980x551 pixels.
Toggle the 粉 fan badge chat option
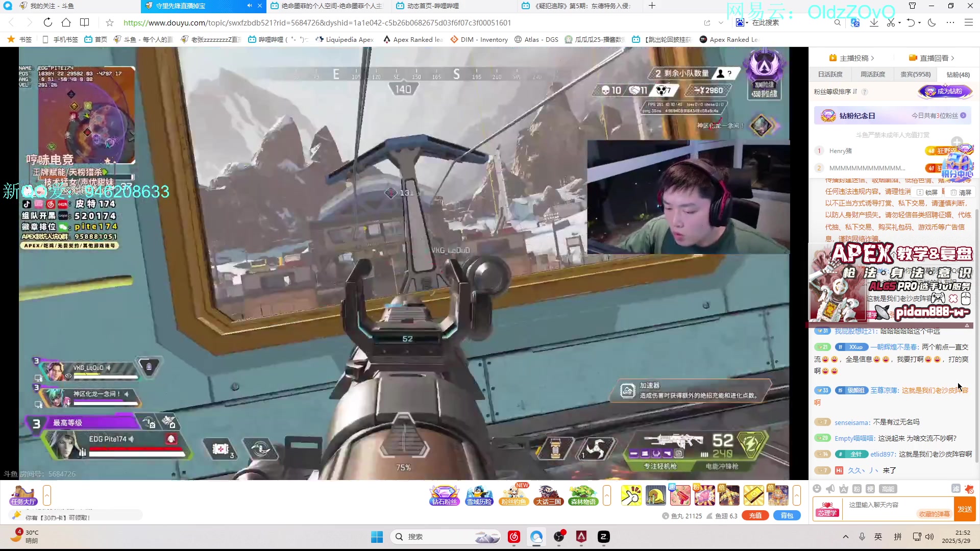(856, 489)
